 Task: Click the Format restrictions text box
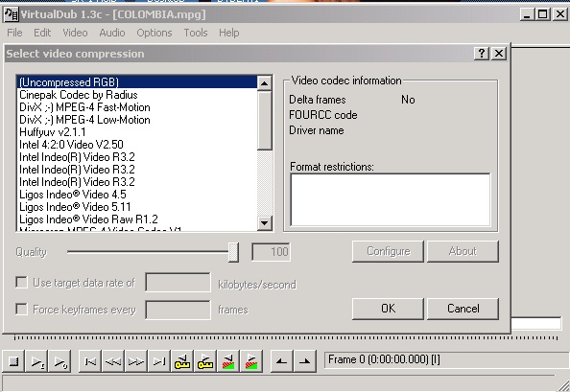[x=390, y=200]
